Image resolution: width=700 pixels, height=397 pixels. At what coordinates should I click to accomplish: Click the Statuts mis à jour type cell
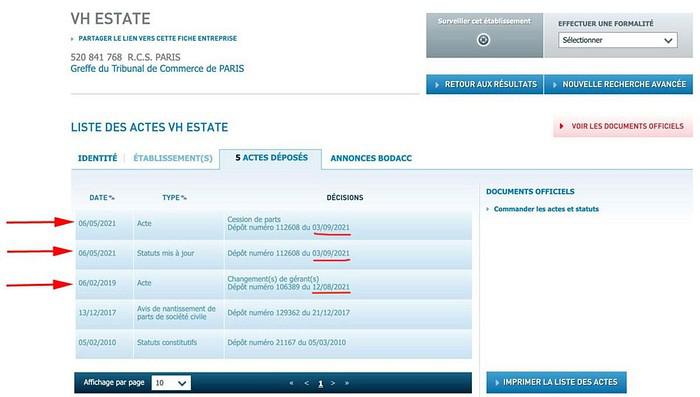[165, 253]
